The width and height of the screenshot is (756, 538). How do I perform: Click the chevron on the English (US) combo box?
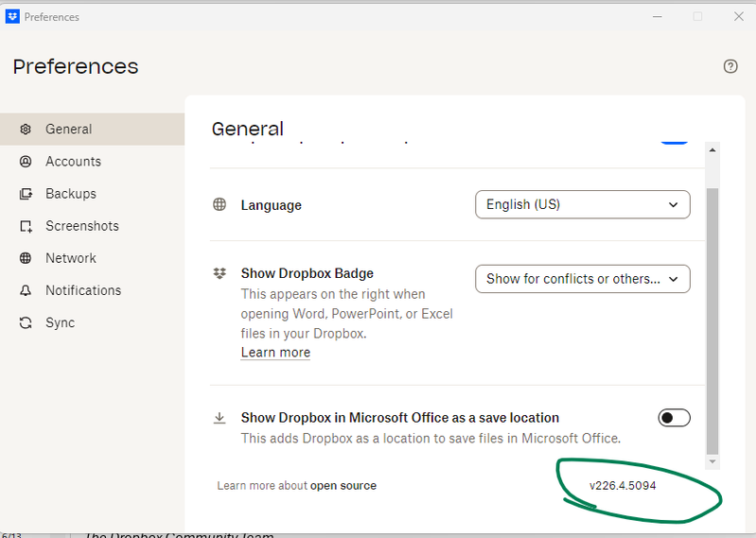[673, 204]
